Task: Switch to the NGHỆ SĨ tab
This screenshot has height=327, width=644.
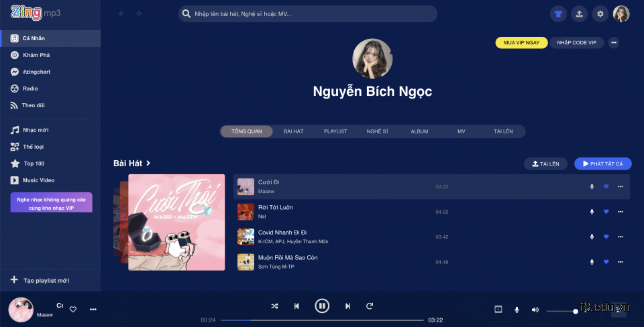Action: (377, 131)
